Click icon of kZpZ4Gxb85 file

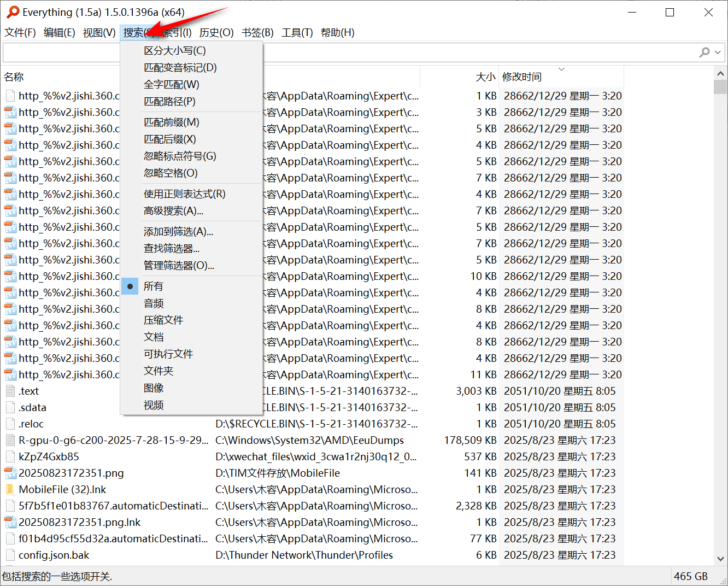tap(10, 456)
